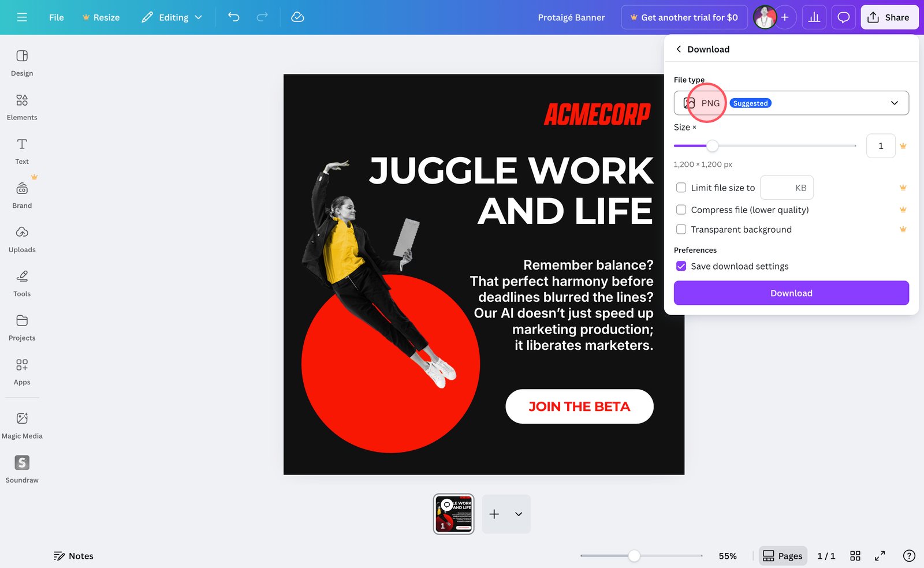Viewport: 924px width, 568px height.
Task: Open the analytics chart icon
Action: [814, 17]
